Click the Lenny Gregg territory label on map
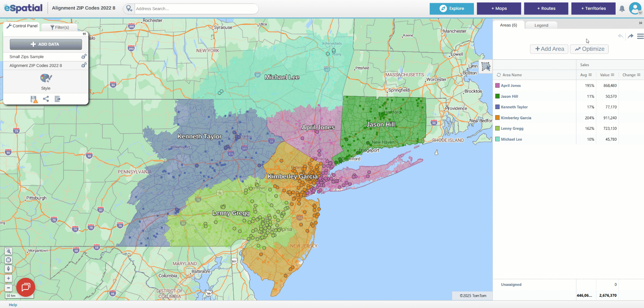Viewport: 644px width, 308px height. point(231,213)
